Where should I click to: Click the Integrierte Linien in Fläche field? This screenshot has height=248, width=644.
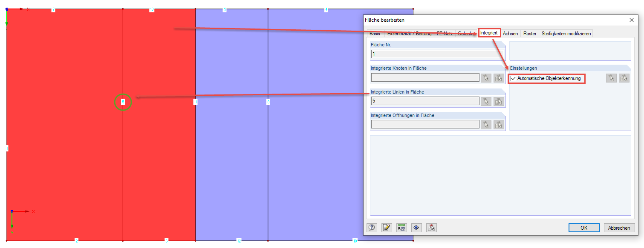(425, 101)
